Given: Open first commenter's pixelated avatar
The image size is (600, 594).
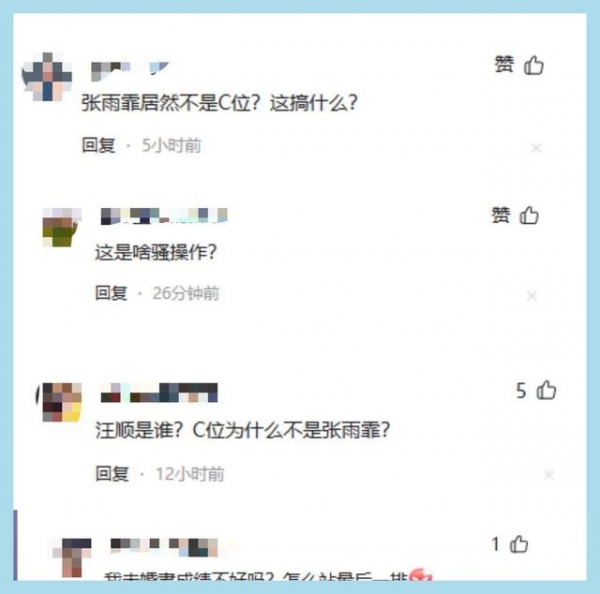Looking at the screenshot, I should 47,77.
